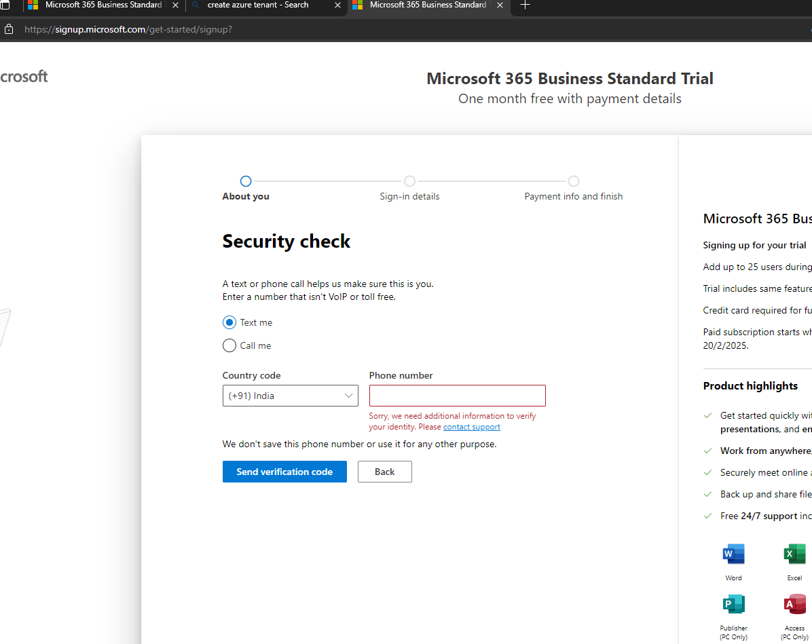The width and height of the screenshot is (812, 644).
Task: Click the 'Sign-in details' step label
Action: (x=409, y=197)
